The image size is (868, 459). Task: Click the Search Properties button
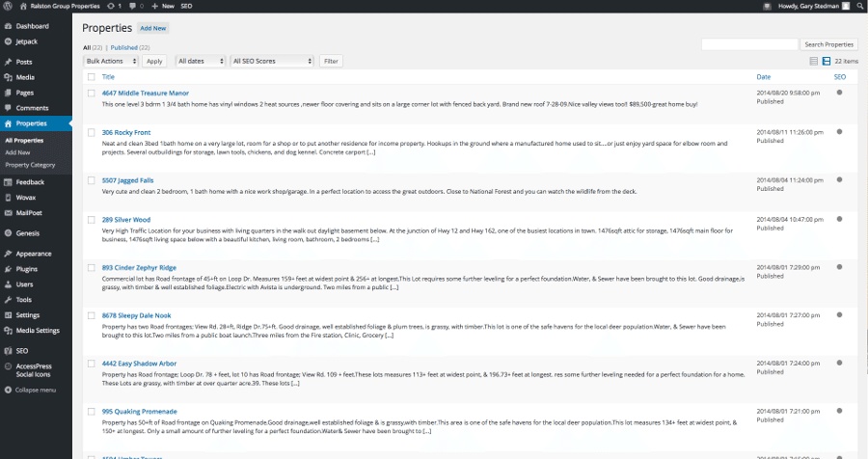(x=828, y=44)
